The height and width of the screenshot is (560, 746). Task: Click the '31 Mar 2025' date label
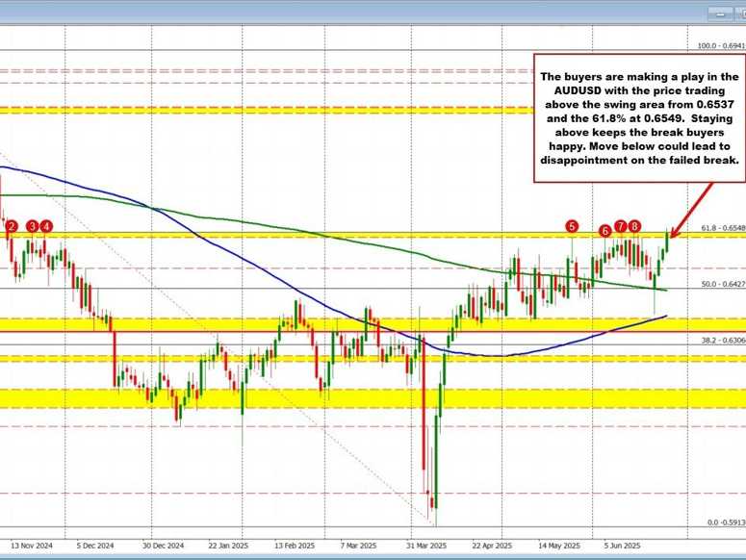coord(425,546)
